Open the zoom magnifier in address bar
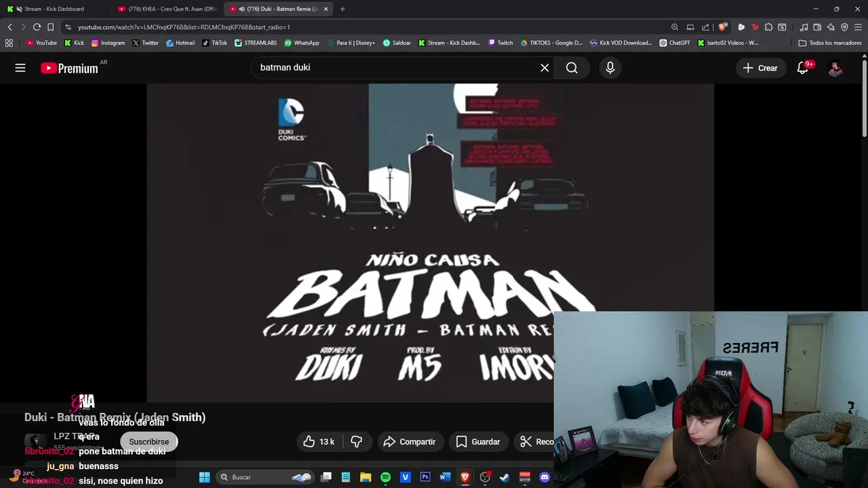This screenshot has height=488, width=868. (675, 27)
